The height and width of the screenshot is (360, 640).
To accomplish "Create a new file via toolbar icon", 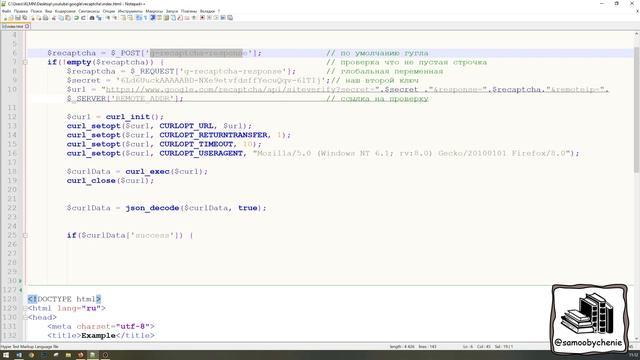I will [x=5, y=18].
